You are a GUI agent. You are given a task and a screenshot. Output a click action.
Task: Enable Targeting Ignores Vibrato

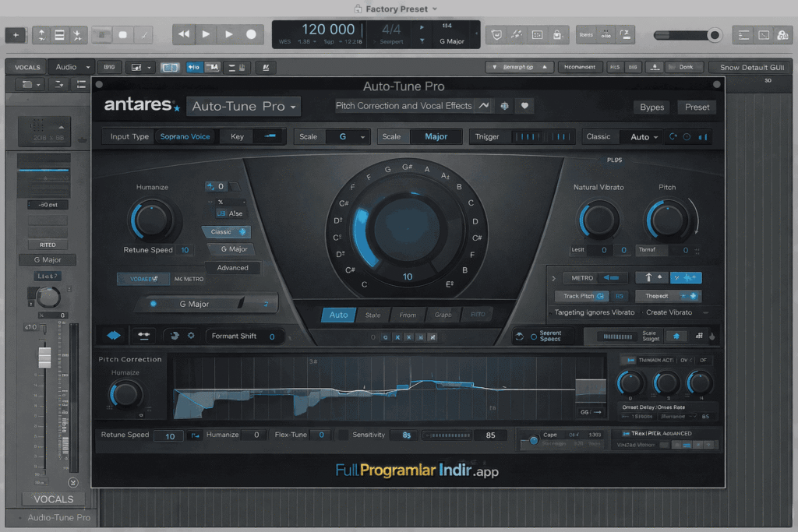(595, 312)
